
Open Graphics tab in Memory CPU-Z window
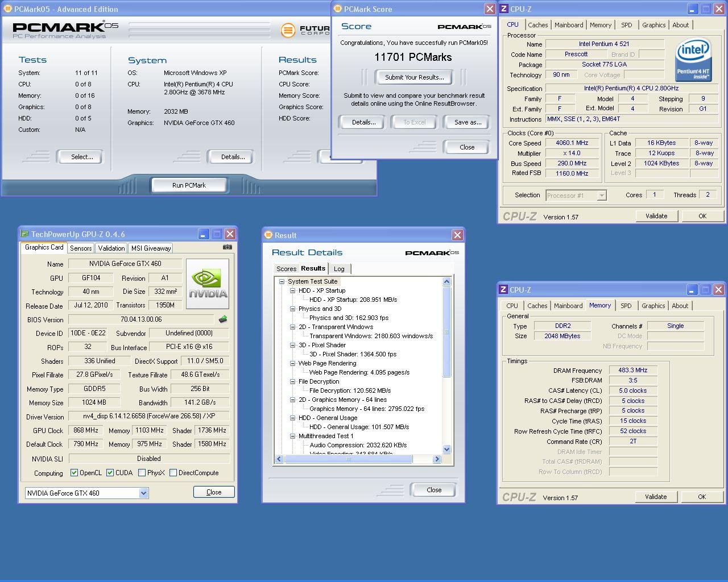pyautogui.click(x=653, y=306)
